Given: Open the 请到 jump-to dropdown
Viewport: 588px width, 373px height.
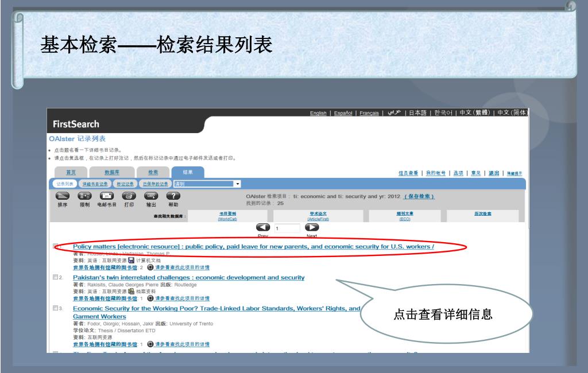Looking at the screenshot, I should pos(207,184).
